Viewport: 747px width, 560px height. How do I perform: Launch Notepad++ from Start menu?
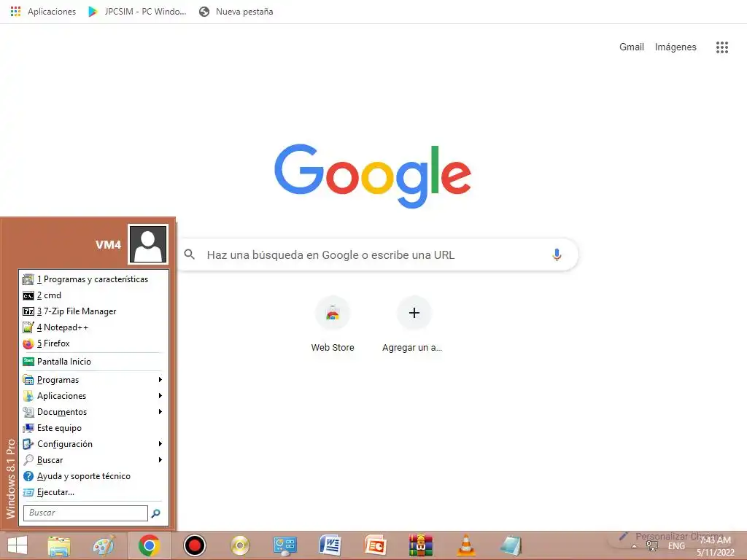tap(93, 327)
